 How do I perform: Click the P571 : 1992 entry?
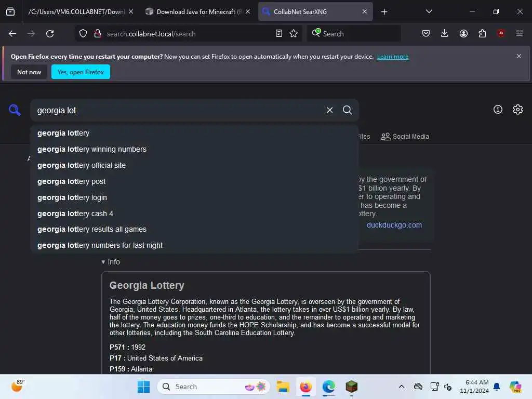[127, 347]
